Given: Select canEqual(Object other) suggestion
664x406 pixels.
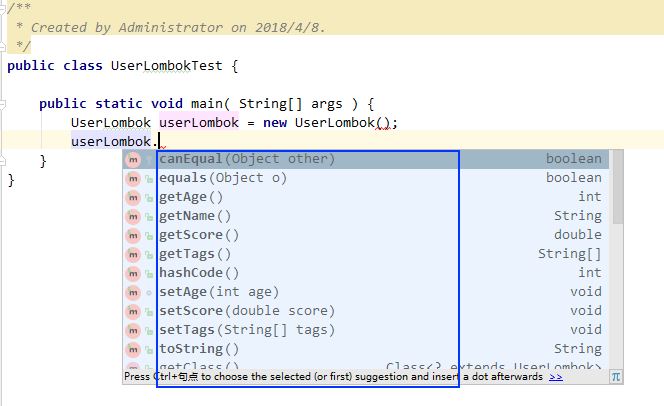Looking at the screenshot, I should coord(366,159).
